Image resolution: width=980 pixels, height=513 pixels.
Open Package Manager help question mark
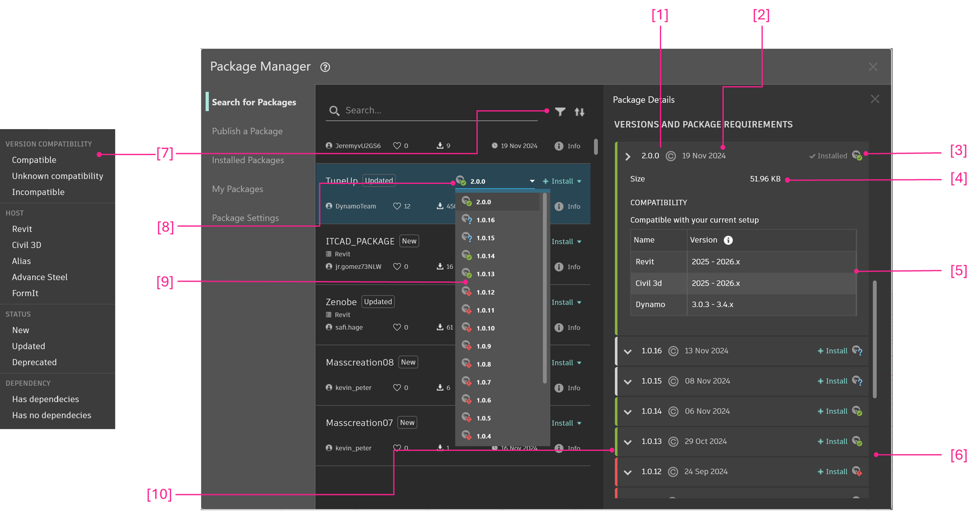tap(325, 67)
